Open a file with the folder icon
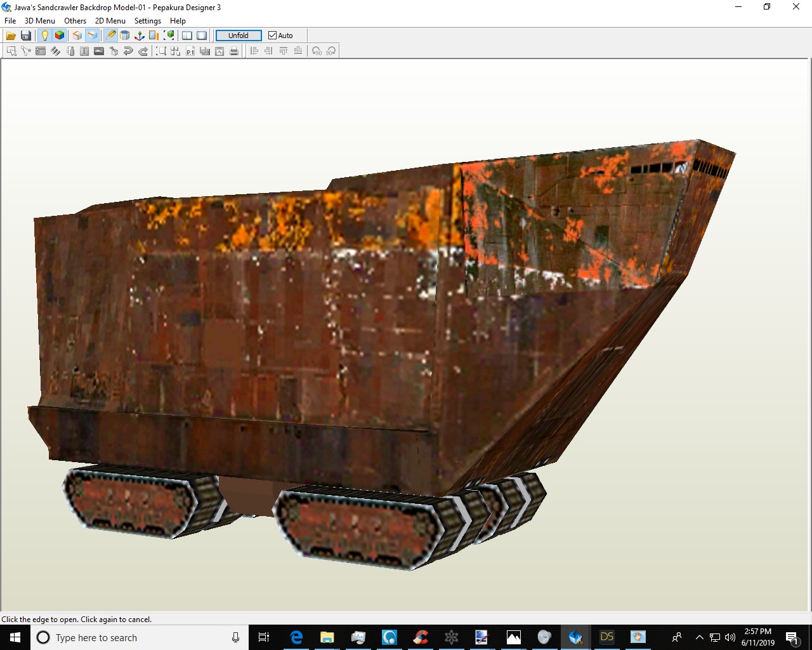 (x=11, y=36)
